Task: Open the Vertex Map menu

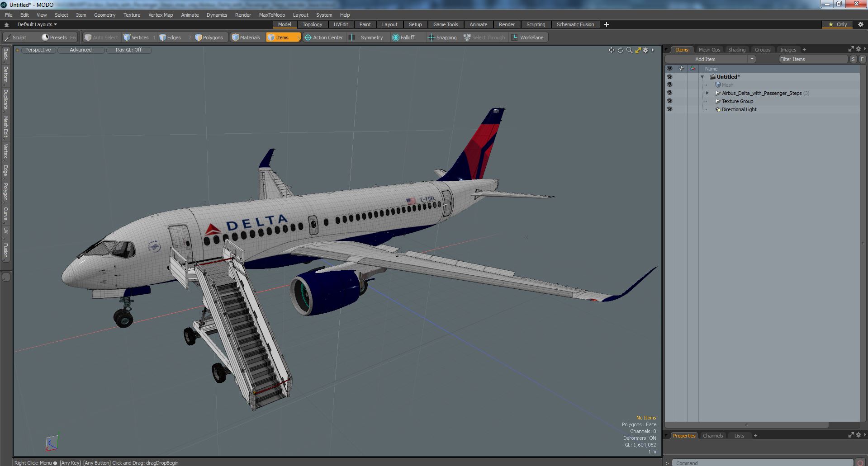Action: click(x=161, y=15)
